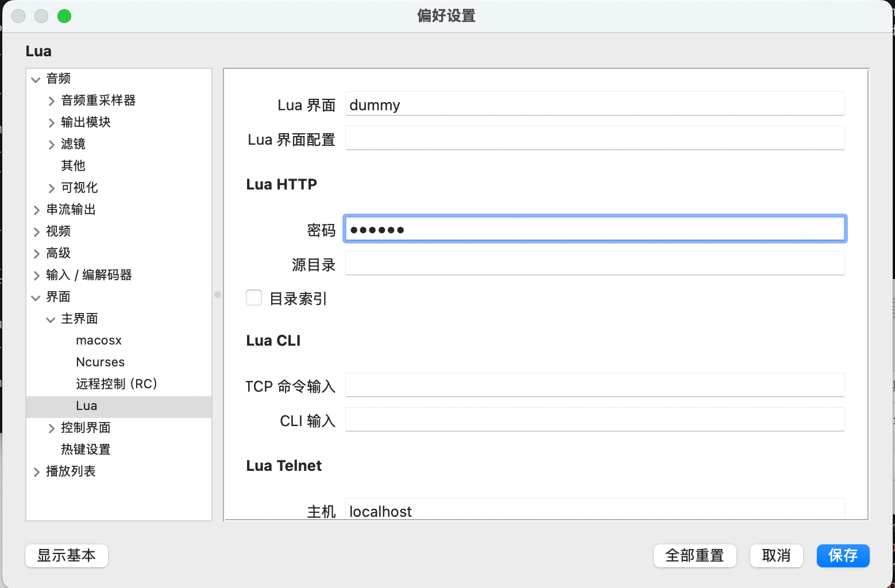This screenshot has width=895, height=588.
Task: Click the 全部重置 button
Action: click(695, 555)
